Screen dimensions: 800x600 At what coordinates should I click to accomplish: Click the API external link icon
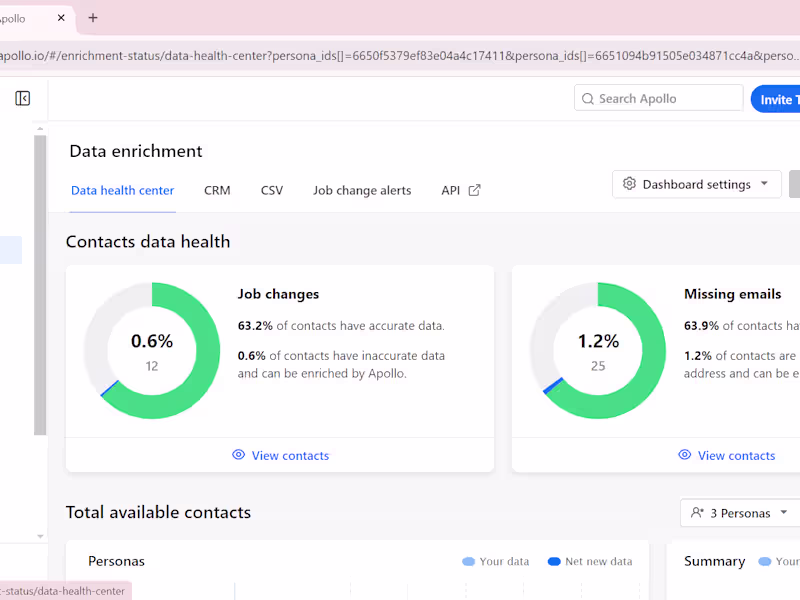coord(475,190)
